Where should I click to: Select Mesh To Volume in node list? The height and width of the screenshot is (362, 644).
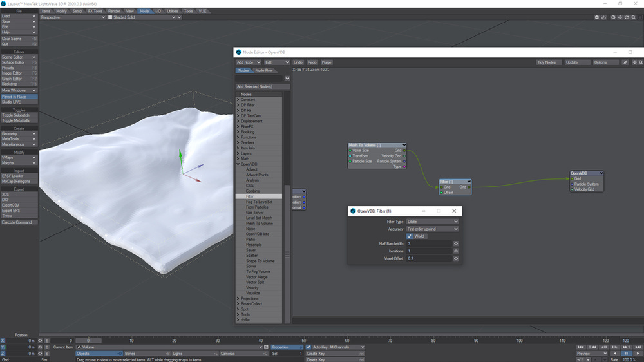point(259,223)
